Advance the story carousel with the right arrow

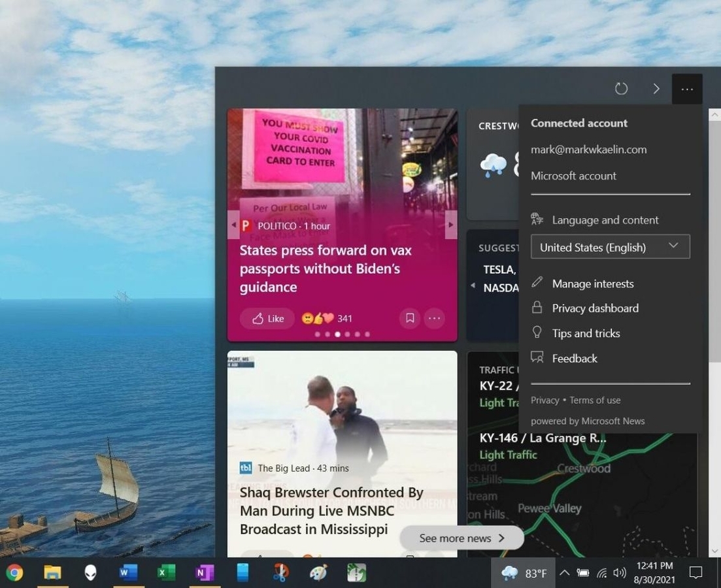point(451,224)
